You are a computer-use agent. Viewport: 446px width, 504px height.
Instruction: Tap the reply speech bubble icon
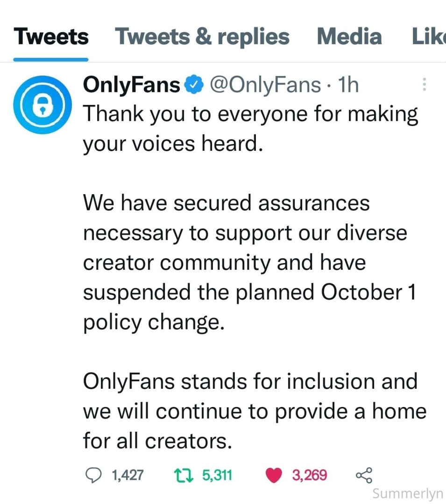click(x=94, y=475)
